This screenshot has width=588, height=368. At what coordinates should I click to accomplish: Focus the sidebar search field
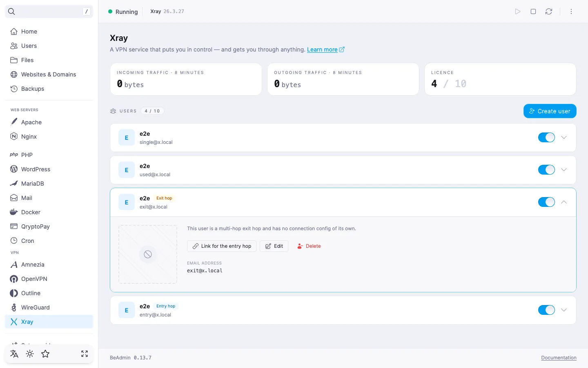(x=49, y=11)
